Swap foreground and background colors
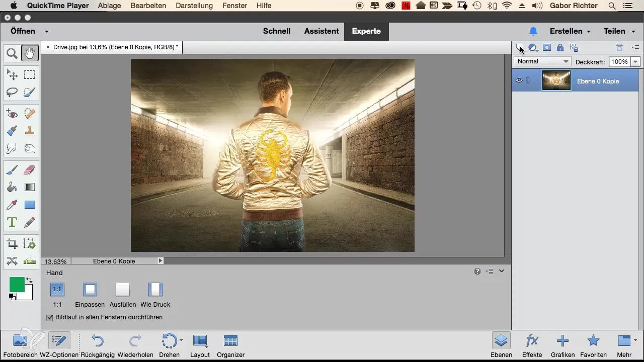This screenshot has width=644, height=362. tap(29, 280)
